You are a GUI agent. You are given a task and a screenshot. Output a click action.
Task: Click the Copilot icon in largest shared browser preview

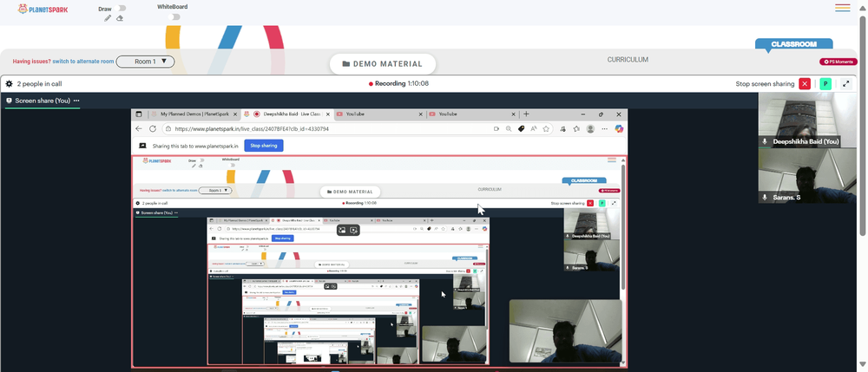619,129
